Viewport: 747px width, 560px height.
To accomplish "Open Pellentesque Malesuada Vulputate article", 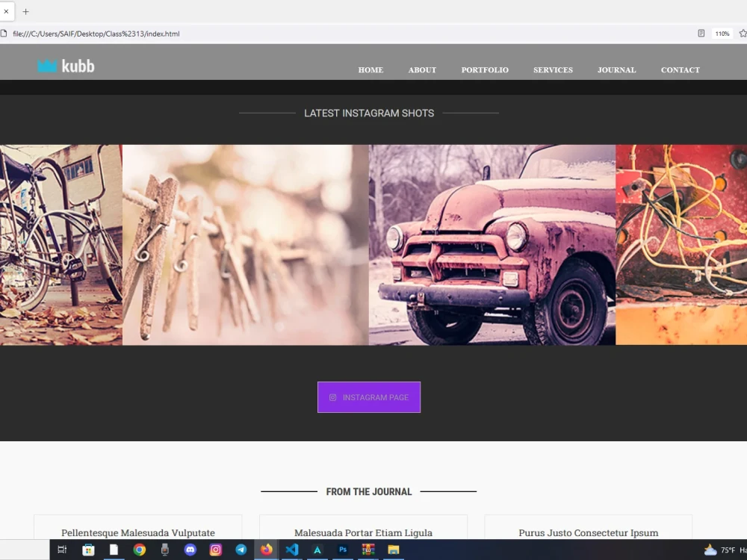I will (x=138, y=533).
